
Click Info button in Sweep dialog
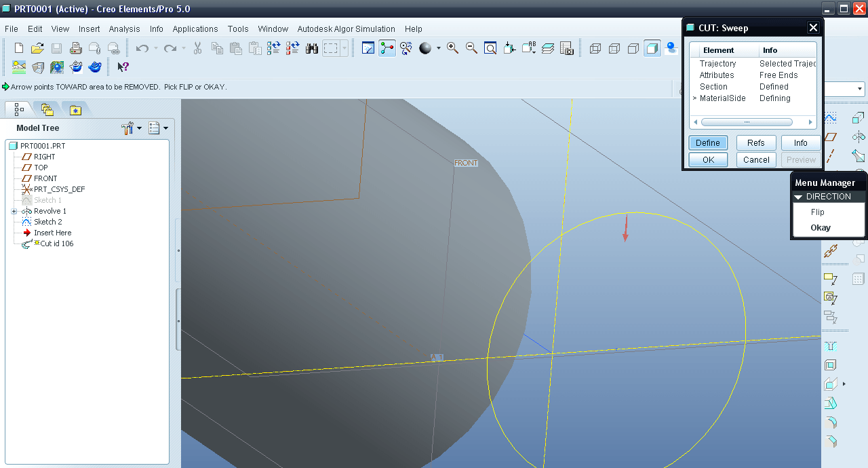[801, 142]
